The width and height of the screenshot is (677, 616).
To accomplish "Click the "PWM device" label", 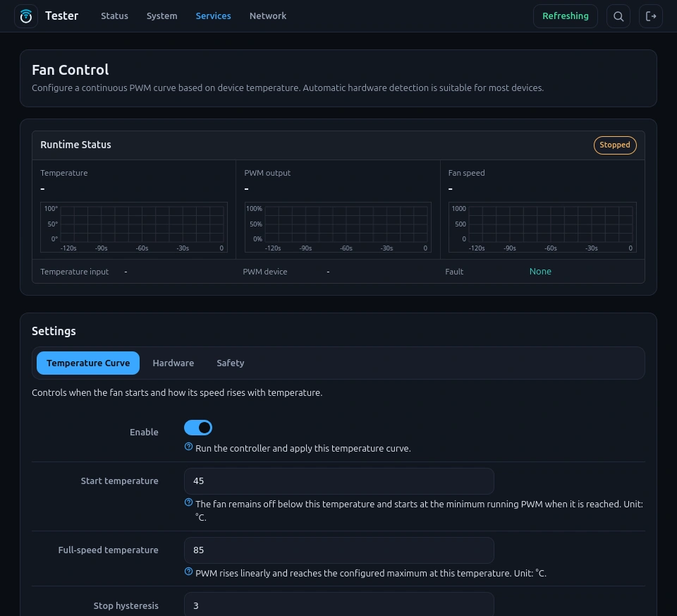I will coord(265,272).
